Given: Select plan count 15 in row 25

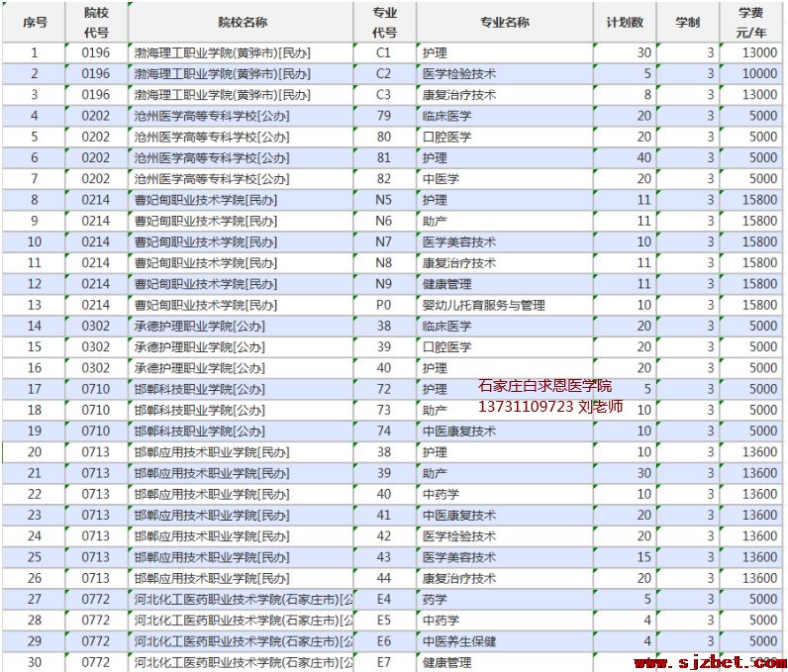Looking at the screenshot, I should 625,557.
